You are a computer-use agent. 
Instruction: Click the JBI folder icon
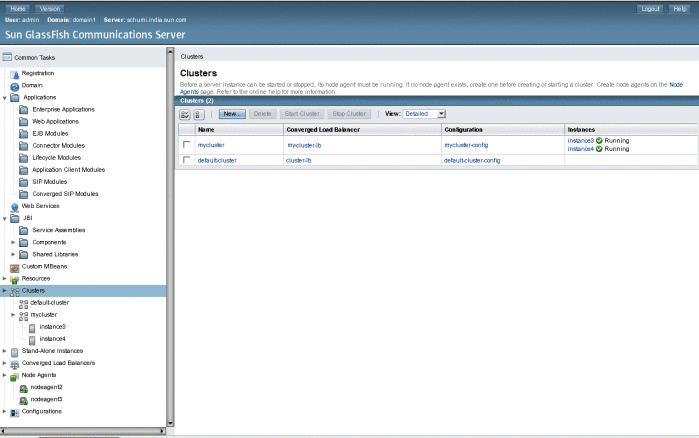pos(15,218)
